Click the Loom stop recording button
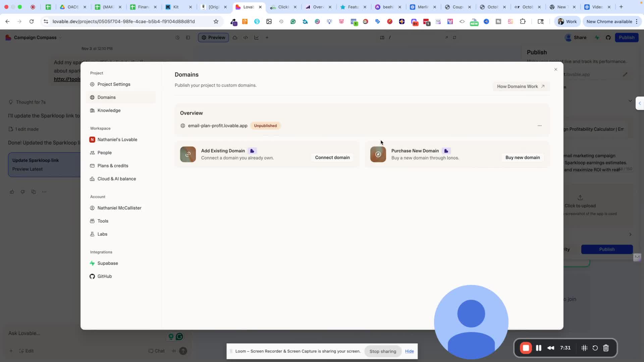 [x=526, y=348]
